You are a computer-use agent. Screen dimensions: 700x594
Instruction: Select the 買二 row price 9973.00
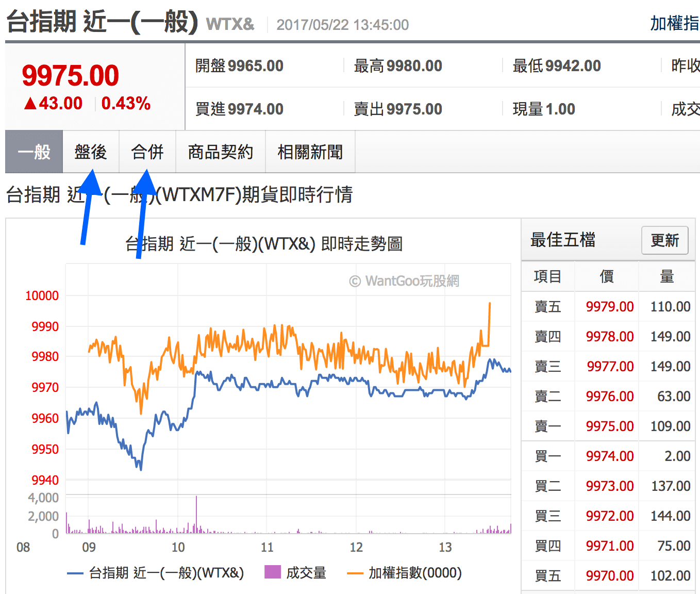click(x=610, y=486)
